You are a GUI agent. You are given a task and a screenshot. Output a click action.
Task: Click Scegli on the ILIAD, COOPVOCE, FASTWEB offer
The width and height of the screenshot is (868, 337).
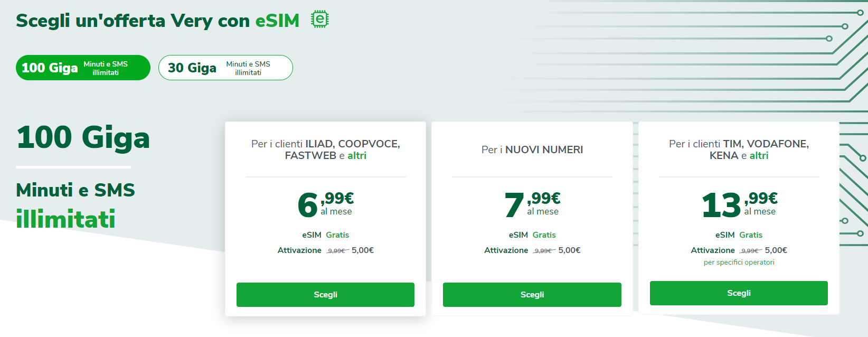click(325, 295)
